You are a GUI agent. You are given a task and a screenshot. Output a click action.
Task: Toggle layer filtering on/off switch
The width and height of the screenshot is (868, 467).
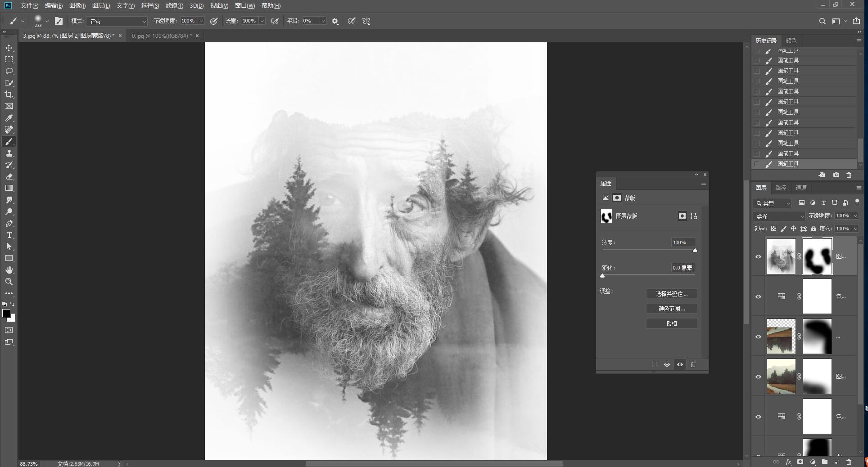(857, 202)
